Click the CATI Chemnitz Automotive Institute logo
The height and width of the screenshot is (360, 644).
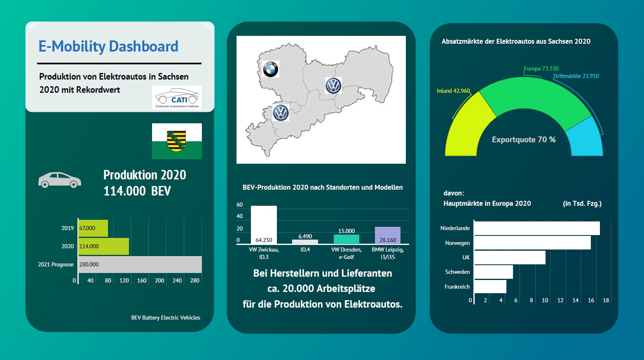tap(177, 98)
